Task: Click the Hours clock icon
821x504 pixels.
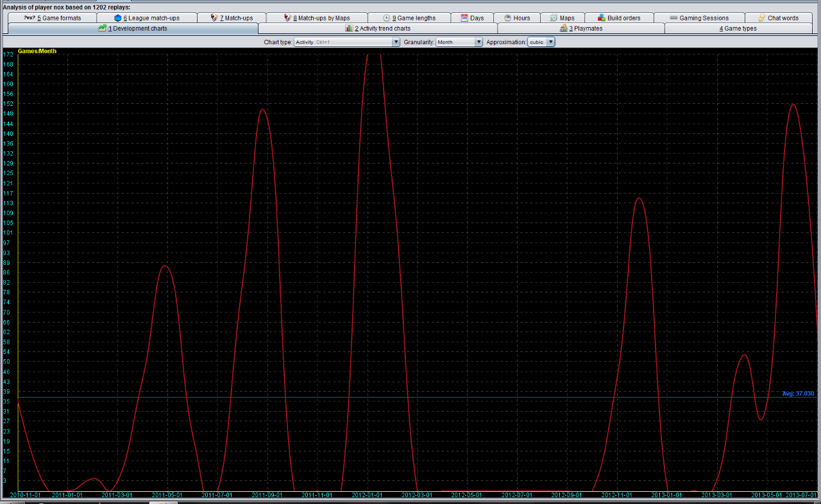Action: click(507, 18)
